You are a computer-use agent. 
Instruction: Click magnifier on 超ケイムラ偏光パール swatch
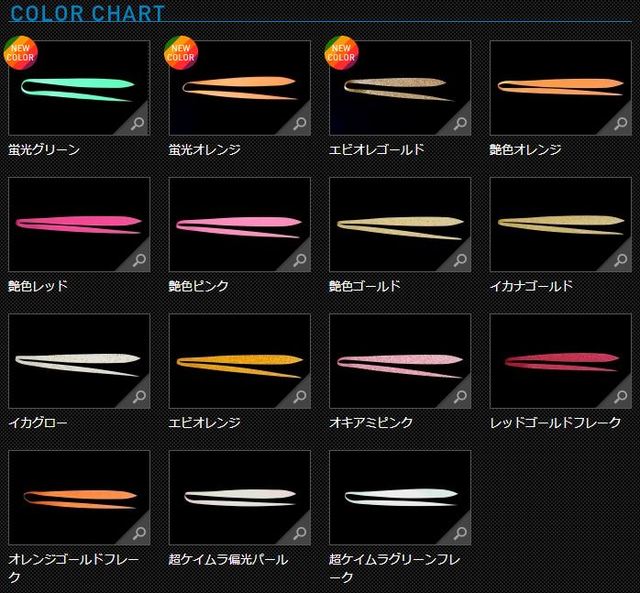click(300, 533)
